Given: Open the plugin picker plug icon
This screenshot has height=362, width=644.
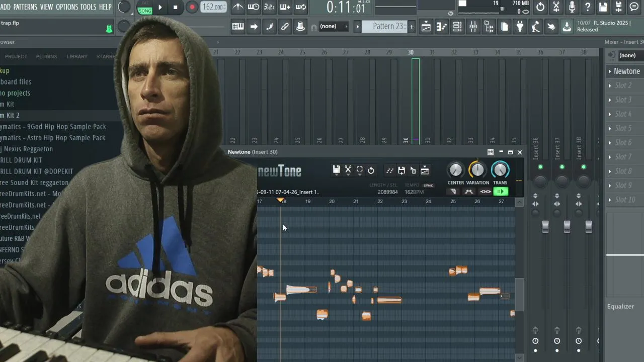Looking at the screenshot, I should click(520, 27).
